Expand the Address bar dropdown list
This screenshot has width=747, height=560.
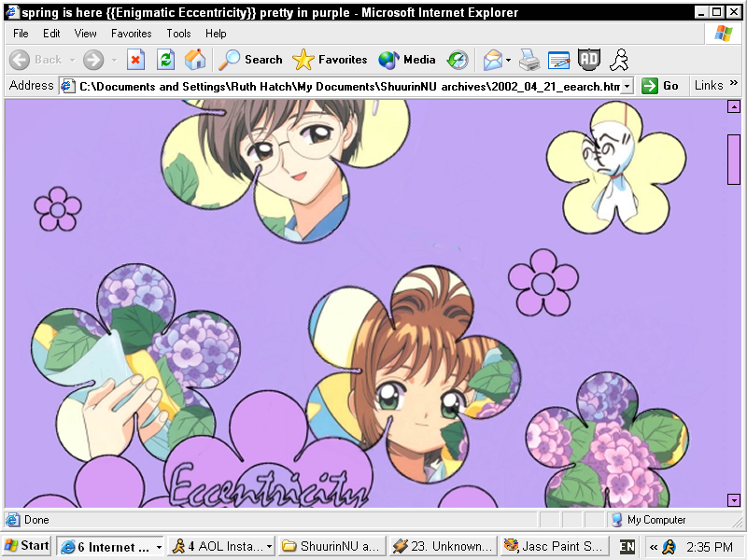coord(627,86)
